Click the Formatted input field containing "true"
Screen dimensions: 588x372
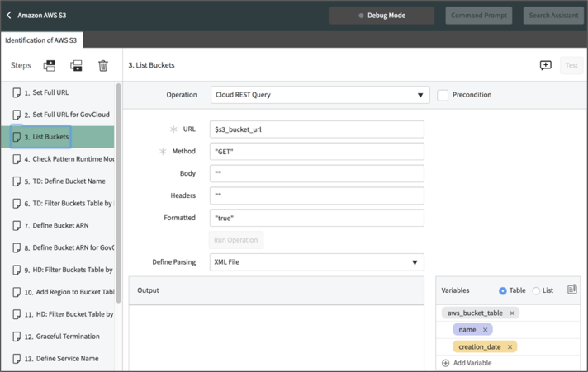[317, 218]
